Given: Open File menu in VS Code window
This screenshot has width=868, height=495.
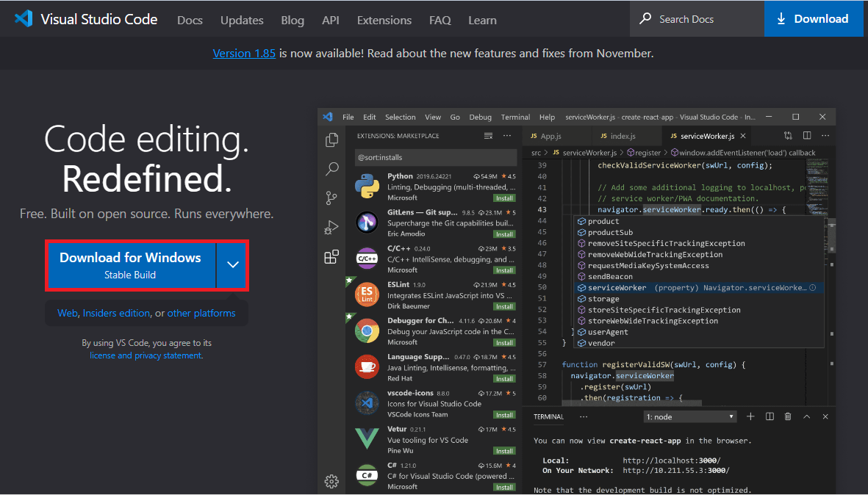Looking at the screenshot, I should (348, 118).
